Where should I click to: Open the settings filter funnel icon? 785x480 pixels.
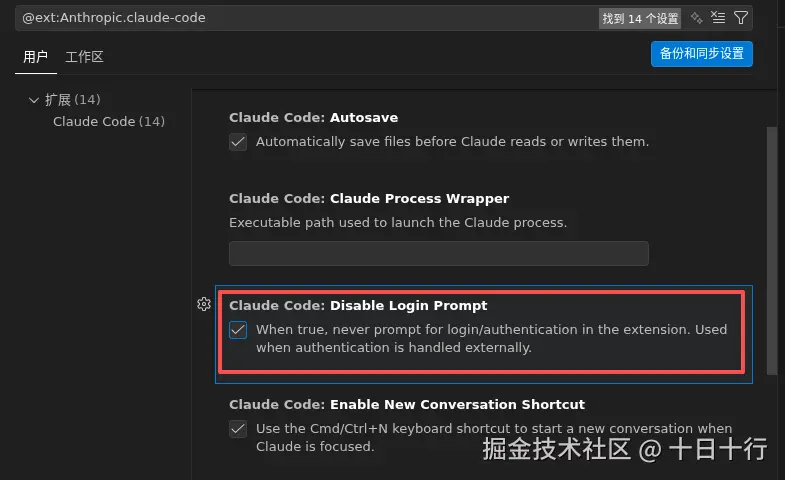tap(741, 18)
